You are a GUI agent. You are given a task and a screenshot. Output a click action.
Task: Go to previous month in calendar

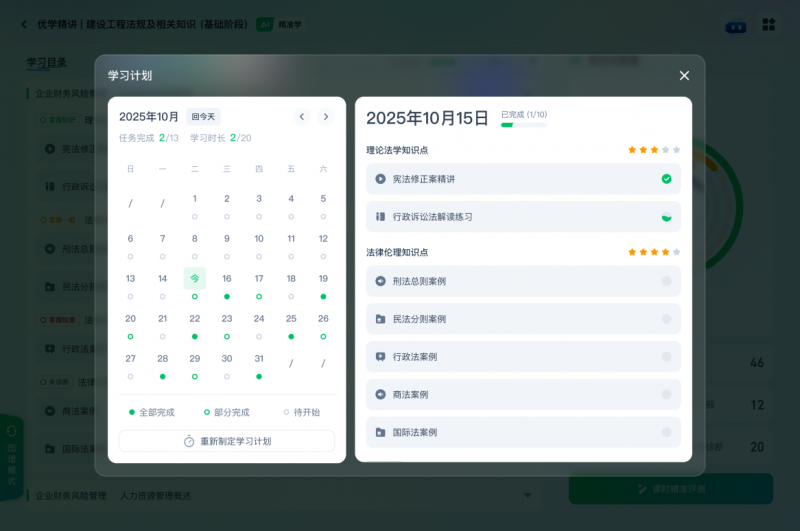[x=302, y=117]
